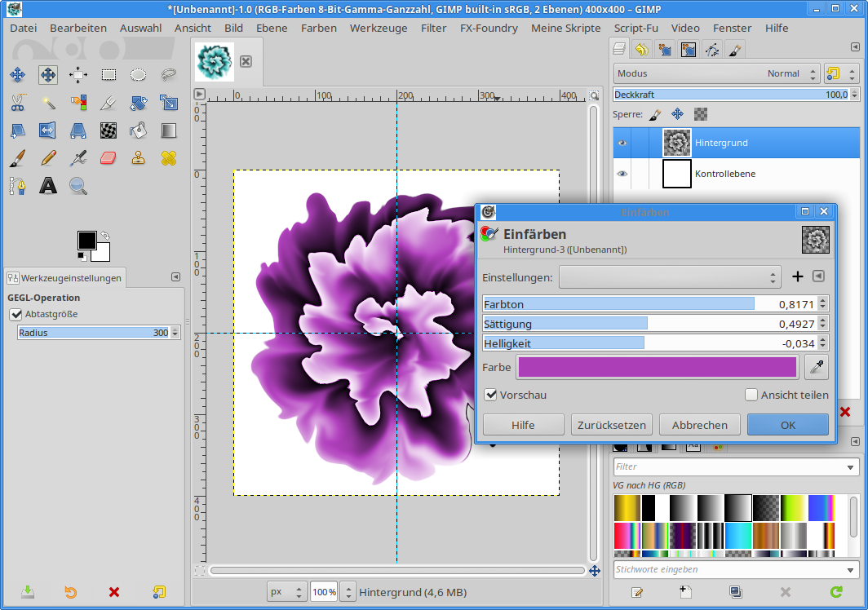Choose the Eraser tool
The image size is (868, 610).
pyautogui.click(x=108, y=157)
